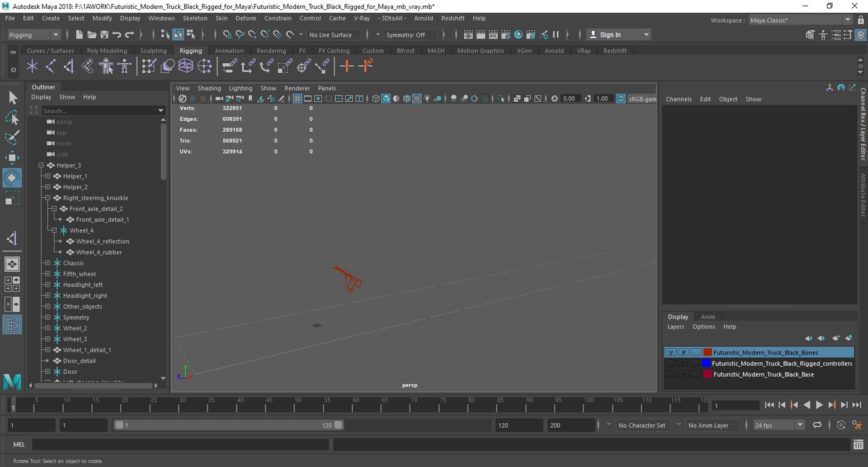
Task: Click the Lattice deformer shelf icon
Action: 186,67
